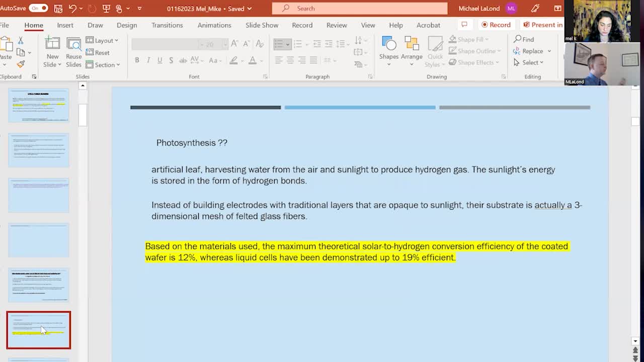Toggle text Shadow

171,60
